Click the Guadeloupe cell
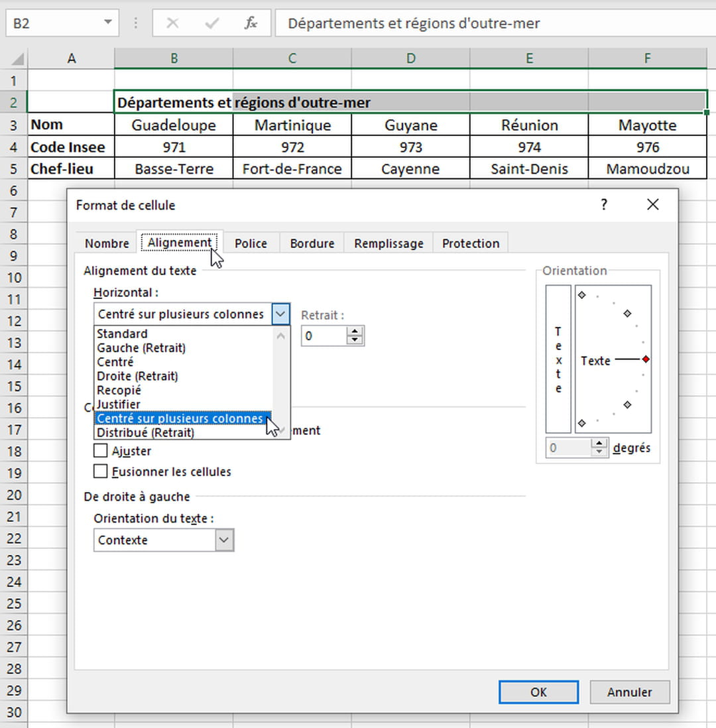Screen dimensions: 716x728 [174, 125]
